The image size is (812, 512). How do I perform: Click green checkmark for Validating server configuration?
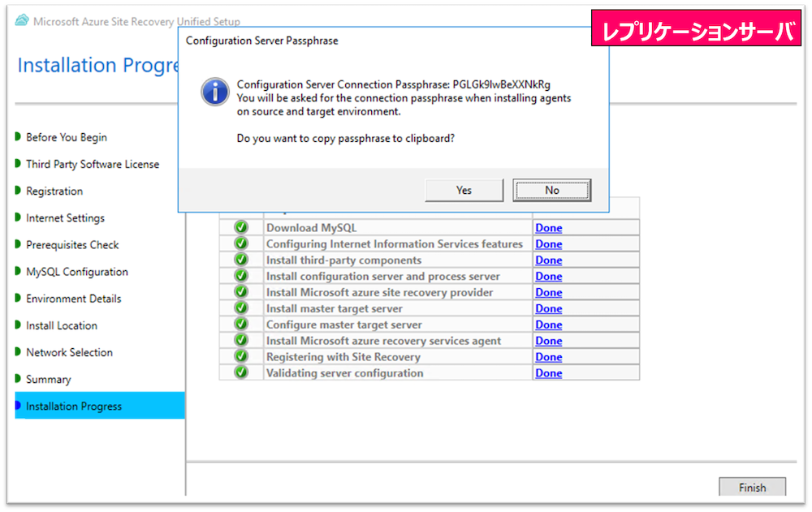point(241,373)
